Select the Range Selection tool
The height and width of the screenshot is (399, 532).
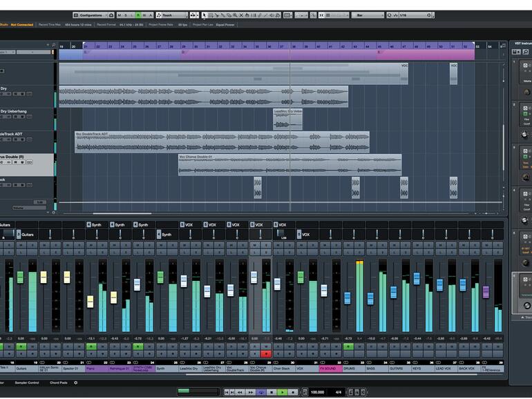tap(210, 15)
